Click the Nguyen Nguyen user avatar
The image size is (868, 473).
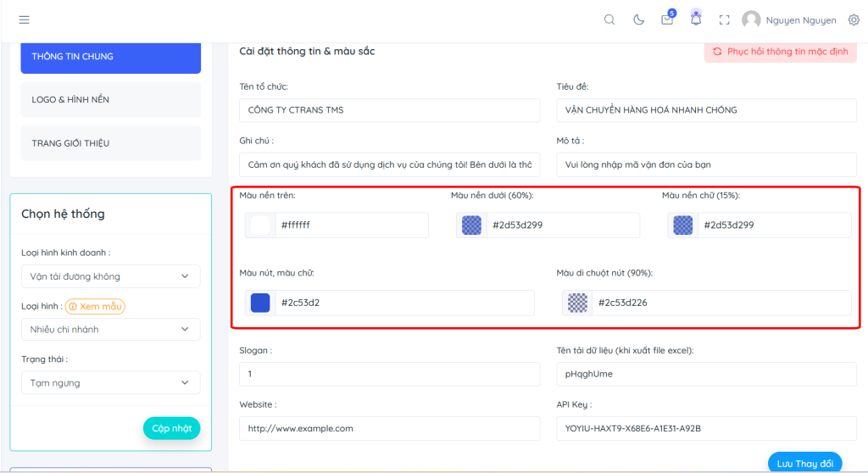tap(751, 19)
